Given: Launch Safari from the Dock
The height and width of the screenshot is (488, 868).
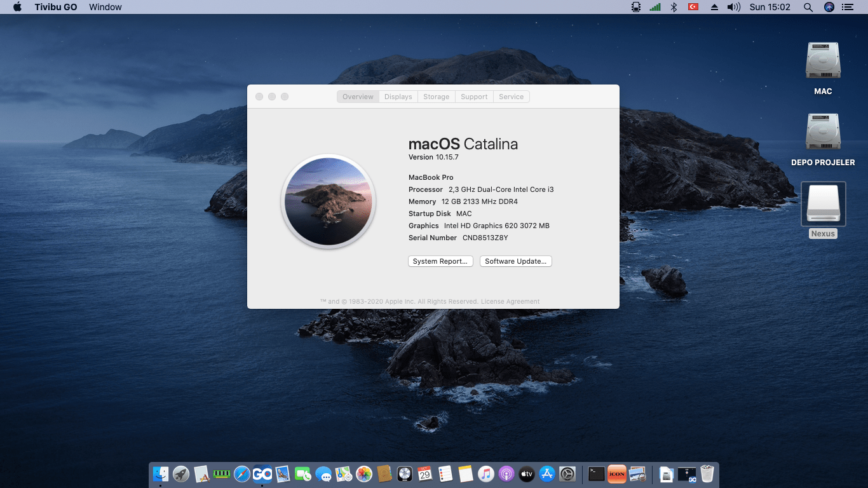Looking at the screenshot, I should coord(242,474).
